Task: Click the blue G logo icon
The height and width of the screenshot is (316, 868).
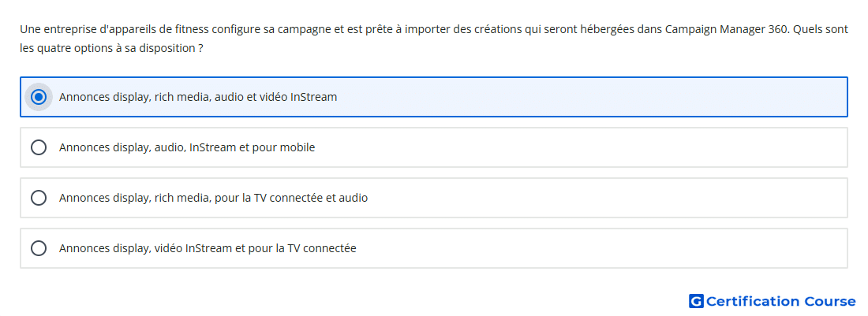Action: (696, 301)
